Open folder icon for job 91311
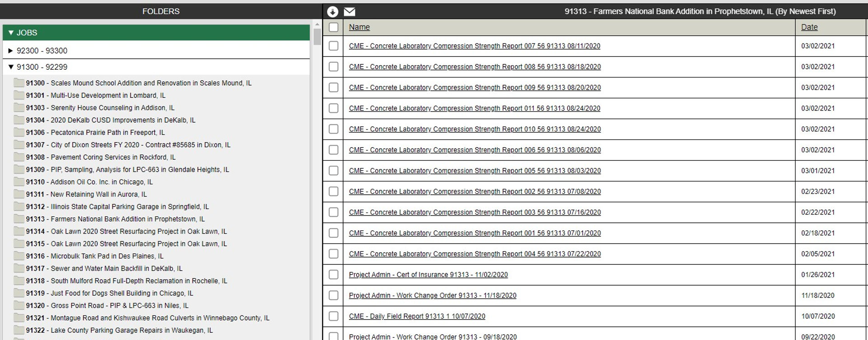The height and width of the screenshot is (340, 868). 19,194
